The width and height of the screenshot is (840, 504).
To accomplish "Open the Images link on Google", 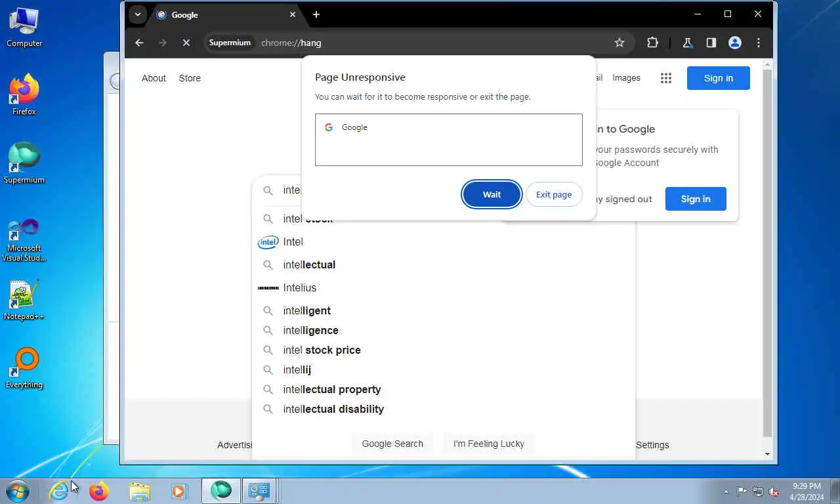I will (x=626, y=78).
